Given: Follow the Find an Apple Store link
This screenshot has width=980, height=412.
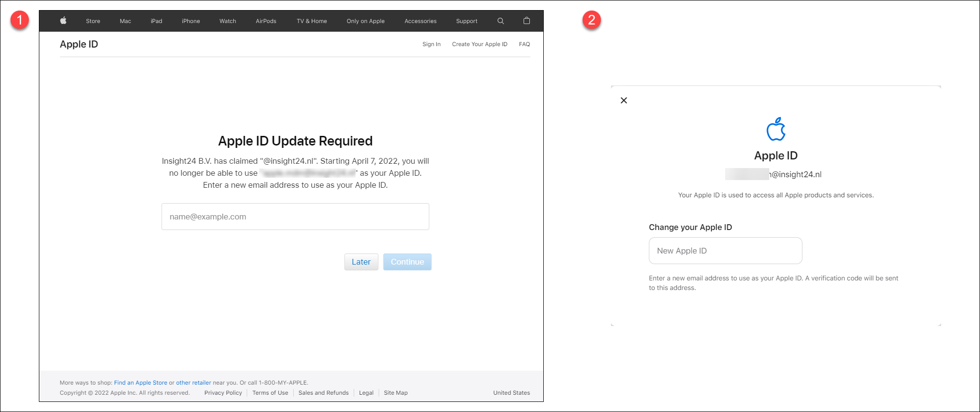Looking at the screenshot, I should [141, 383].
